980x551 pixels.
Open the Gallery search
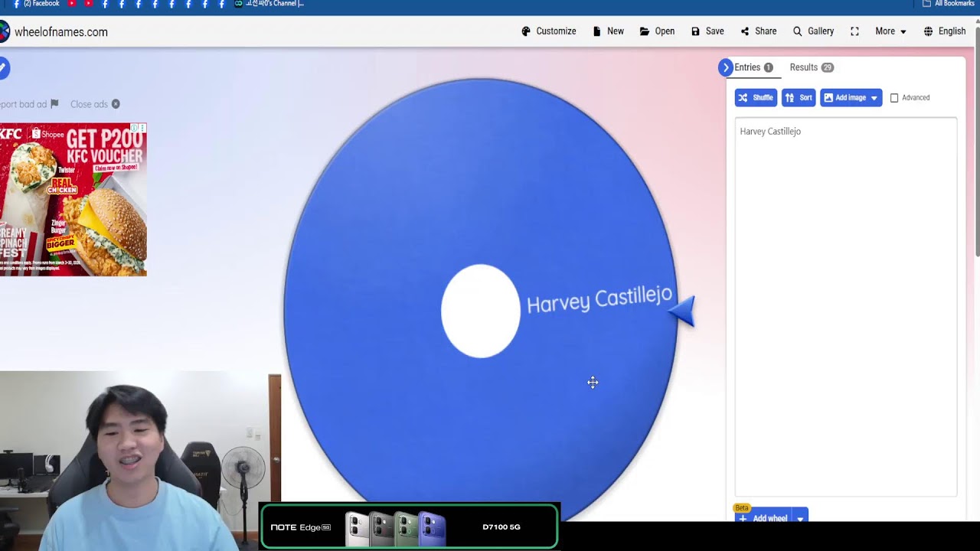(x=813, y=31)
